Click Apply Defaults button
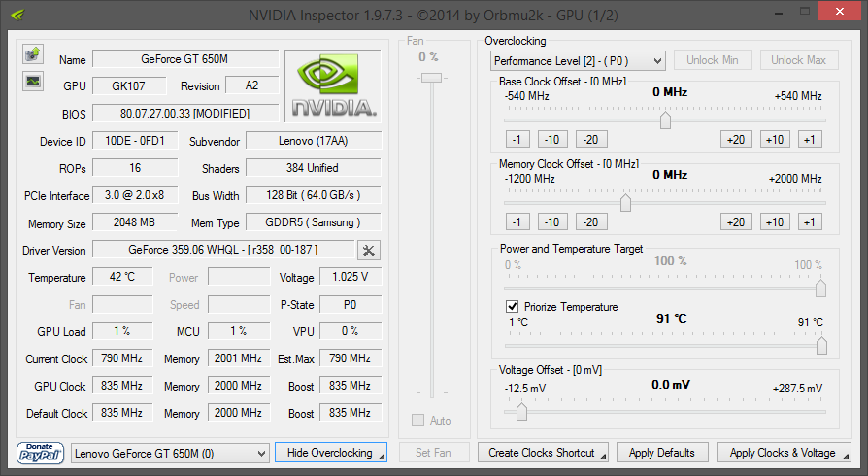Screen dimensions: 868x476 (x=662, y=453)
